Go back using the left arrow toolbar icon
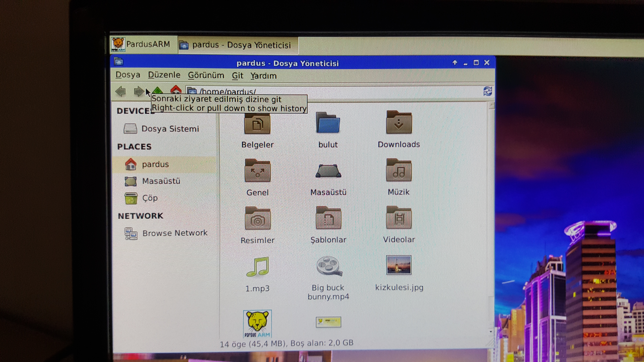This screenshot has width=644, height=362. click(x=121, y=91)
